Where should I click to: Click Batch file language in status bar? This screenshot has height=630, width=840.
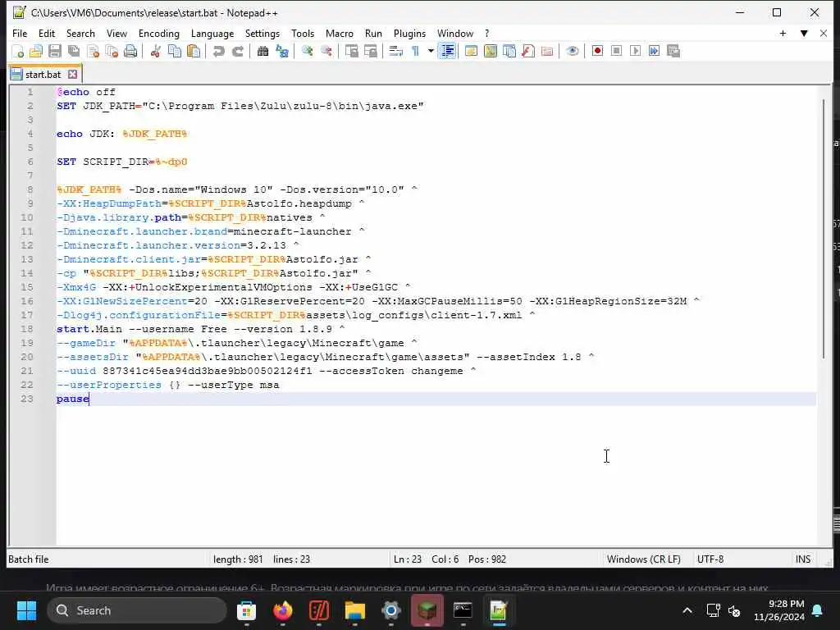(29, 559)
